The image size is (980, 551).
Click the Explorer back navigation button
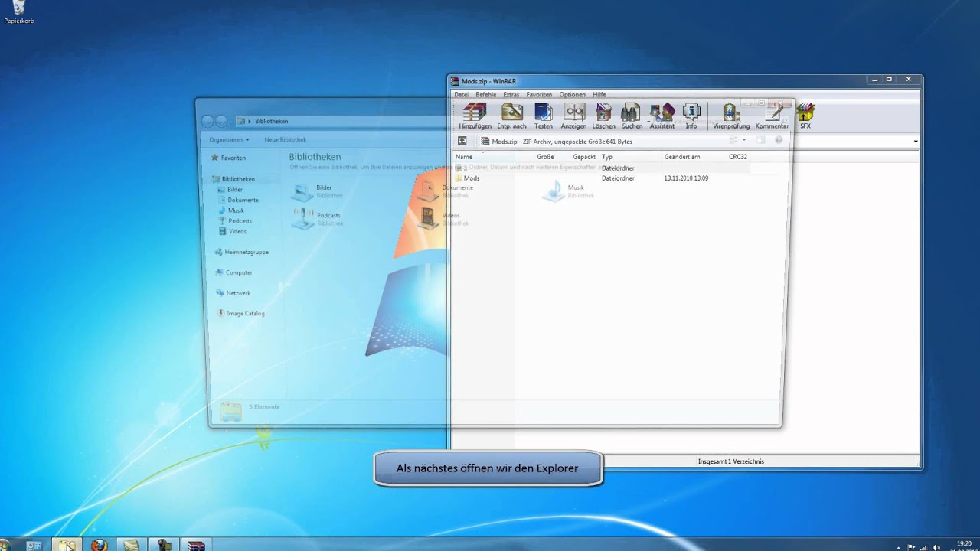point(207,121)
